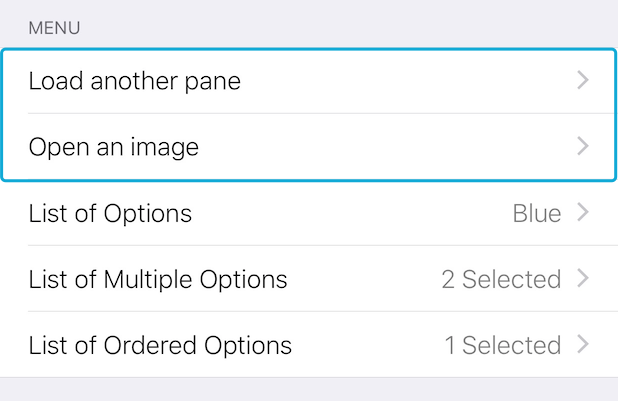Open List of Multiple Options label
This screenshot has height=401, width=618.
click(x=158, y=280)
